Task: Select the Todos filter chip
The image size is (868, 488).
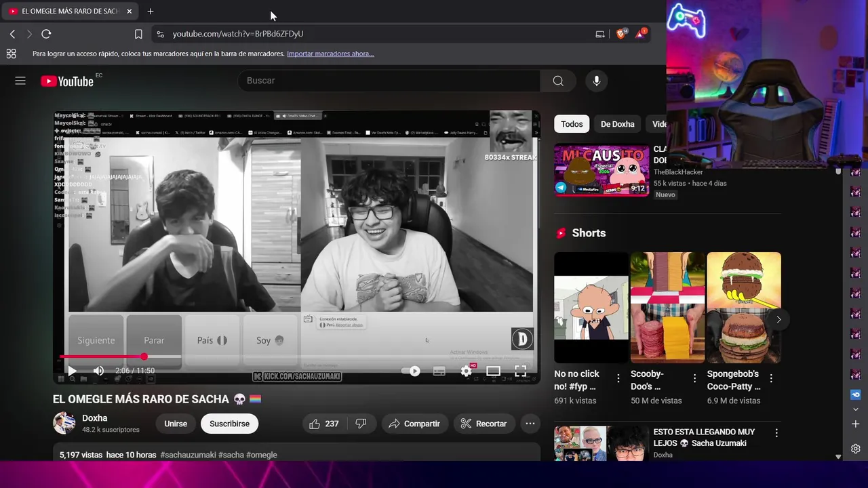Action: pos(572,124)
